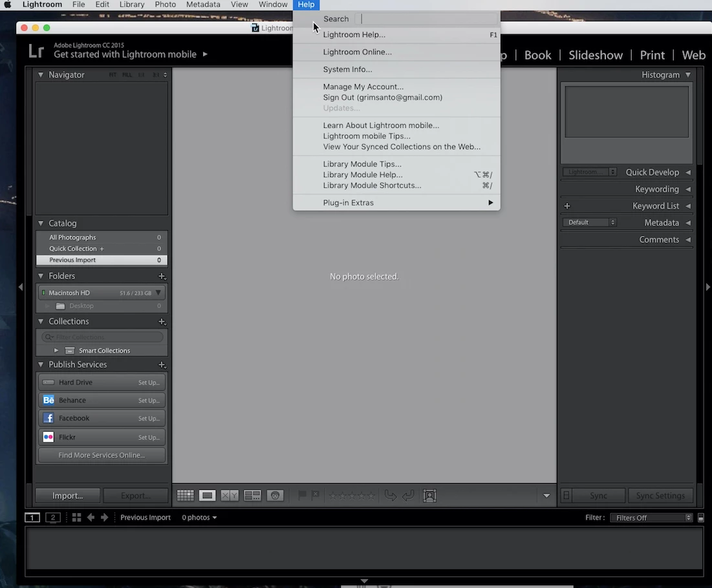Open Macintosh HD volume dropdown arrow
Screen dimensions: 712x588
coord(158,293)
